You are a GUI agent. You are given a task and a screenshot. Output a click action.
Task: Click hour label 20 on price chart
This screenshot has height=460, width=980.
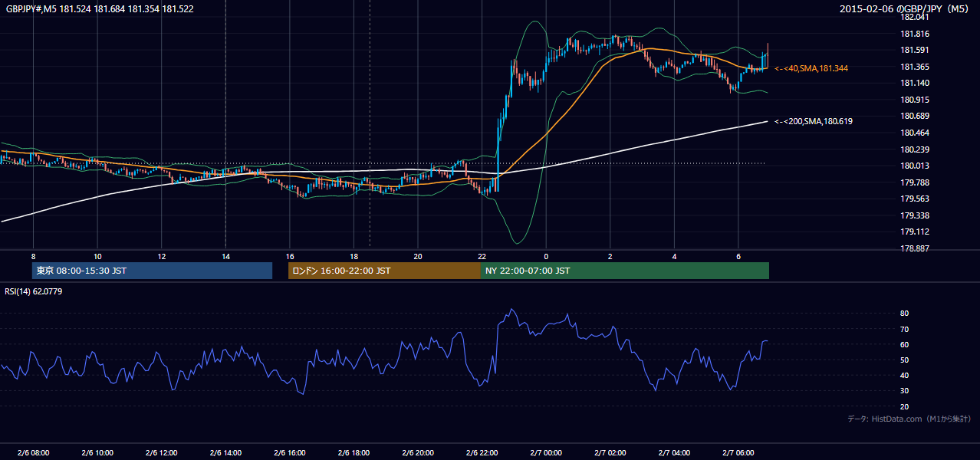pos(418,255)
